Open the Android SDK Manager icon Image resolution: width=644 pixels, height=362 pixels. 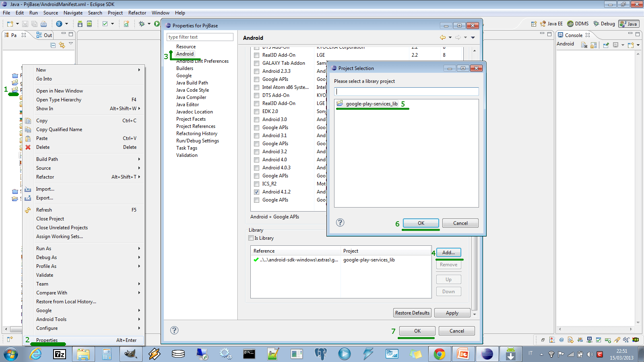(x=80, y=24)
